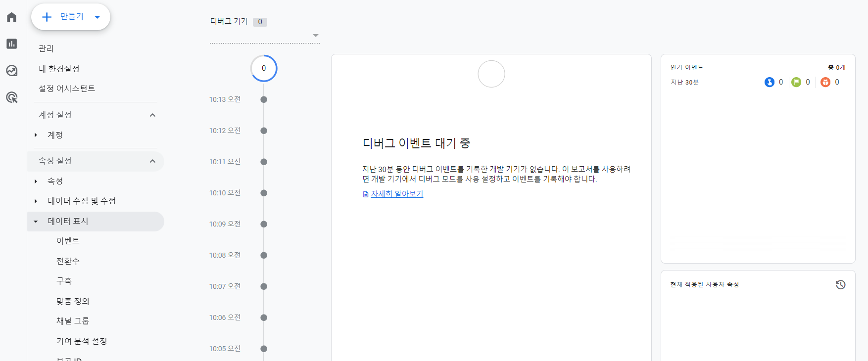Select the 10:09 오전 timeline marker
Screen dimensions: 868x361
click(264, 224)
